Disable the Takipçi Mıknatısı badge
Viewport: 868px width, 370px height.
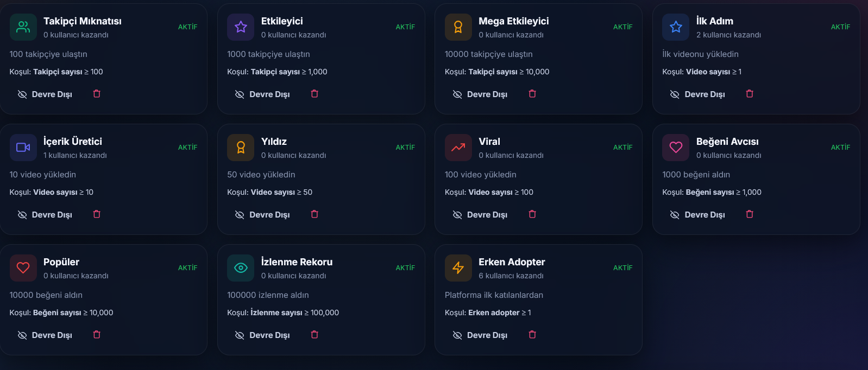point(45,94)
